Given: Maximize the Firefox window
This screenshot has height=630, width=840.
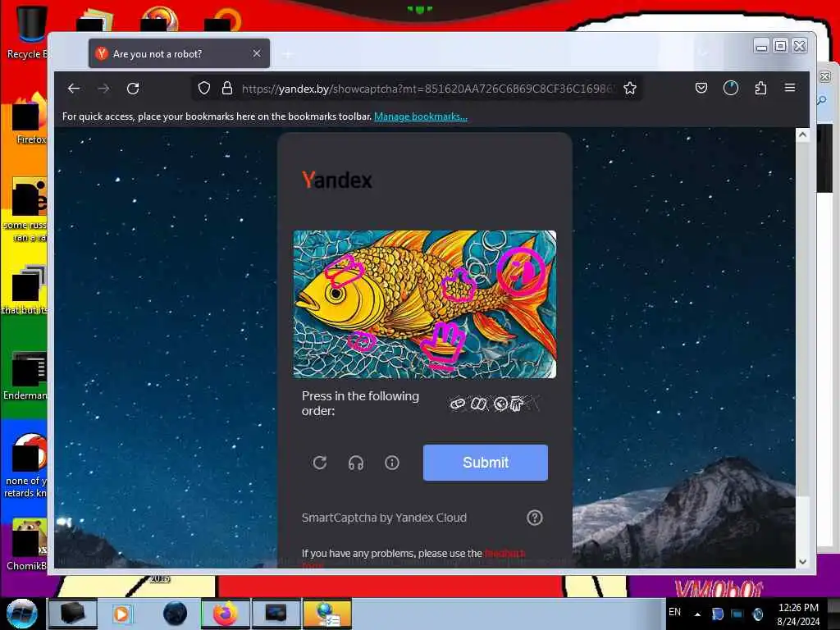Looking at the screenshot, I should click(x=781, y=46).
